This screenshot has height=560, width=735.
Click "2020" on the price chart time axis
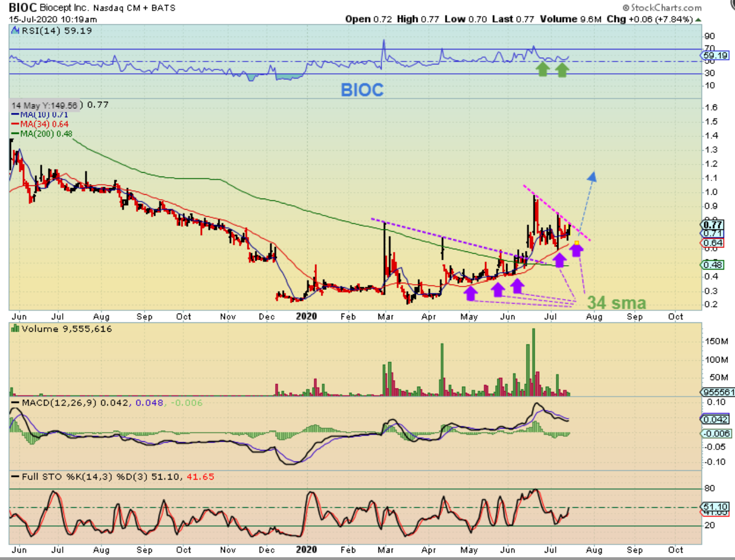point(306,316)
